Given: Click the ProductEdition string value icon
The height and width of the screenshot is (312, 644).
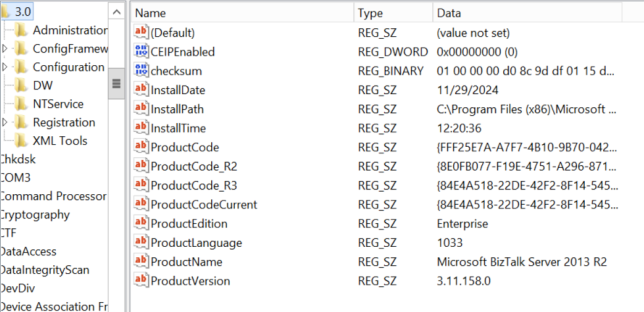Looking at the screenshot, I should point(141,223).
